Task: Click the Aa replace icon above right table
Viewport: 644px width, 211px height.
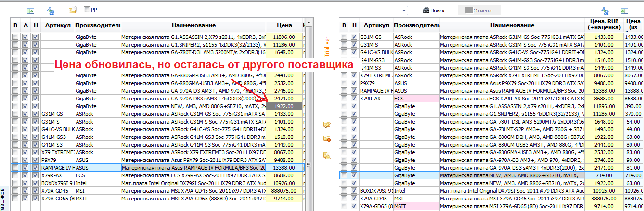Action: tap(605, 10)
